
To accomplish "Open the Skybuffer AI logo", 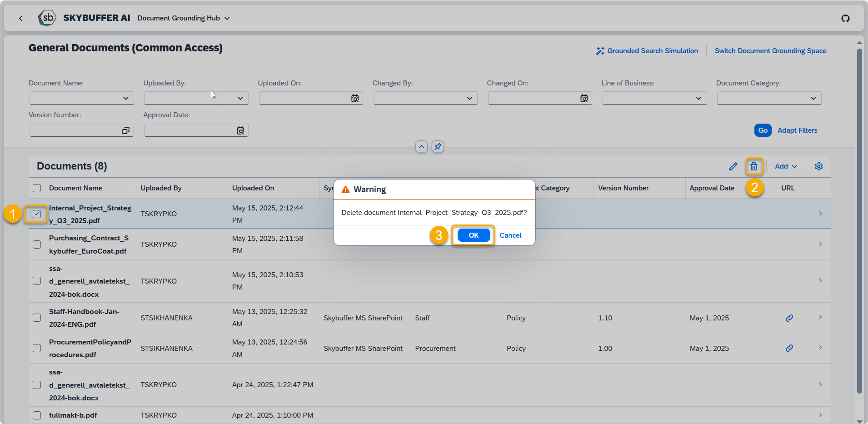I will [47, 18].
